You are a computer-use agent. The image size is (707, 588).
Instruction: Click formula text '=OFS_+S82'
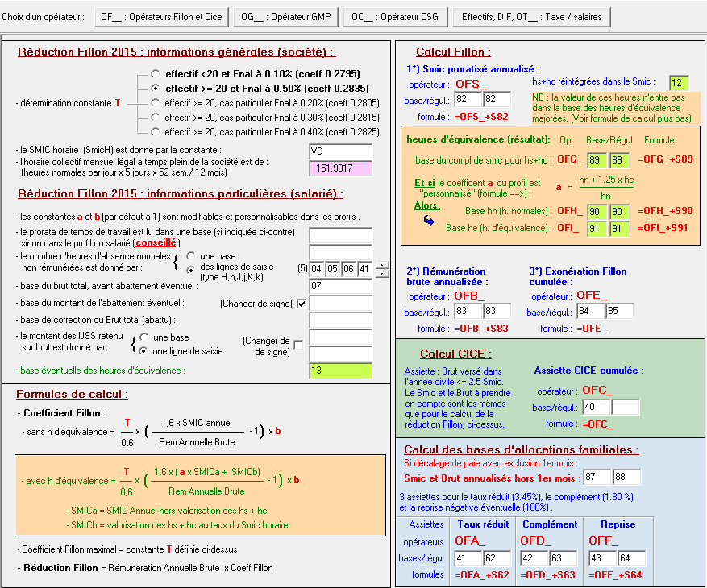pyautogui.click(x=481, y=117)
